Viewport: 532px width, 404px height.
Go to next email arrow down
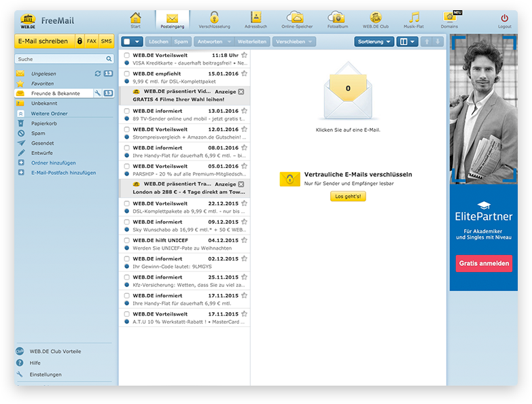point(438,41)
